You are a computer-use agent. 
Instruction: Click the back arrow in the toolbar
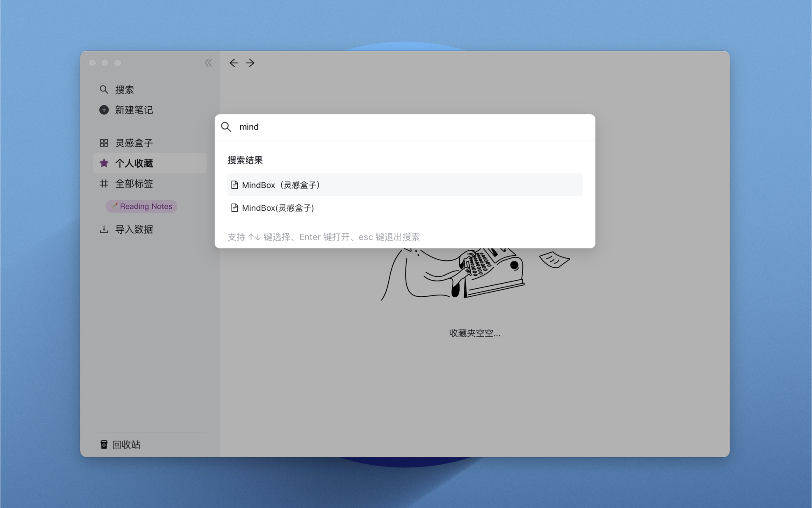[x=233, y=63]
